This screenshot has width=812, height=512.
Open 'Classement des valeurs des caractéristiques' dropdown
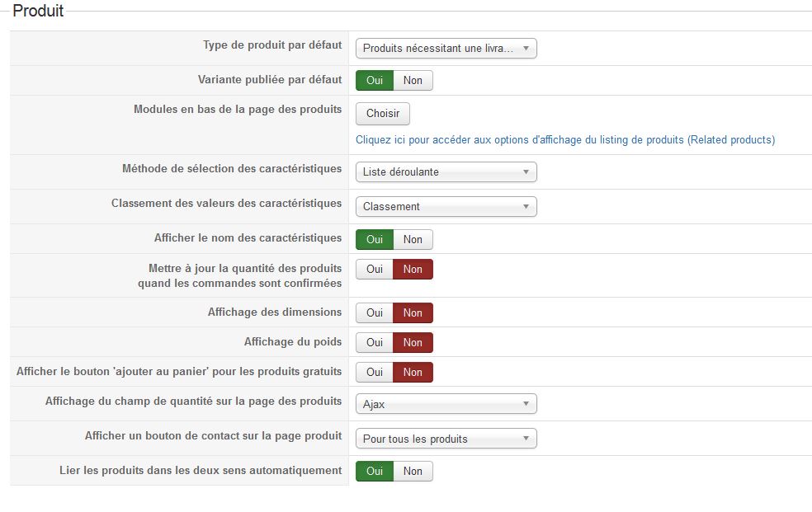click(x=446, y=207)
